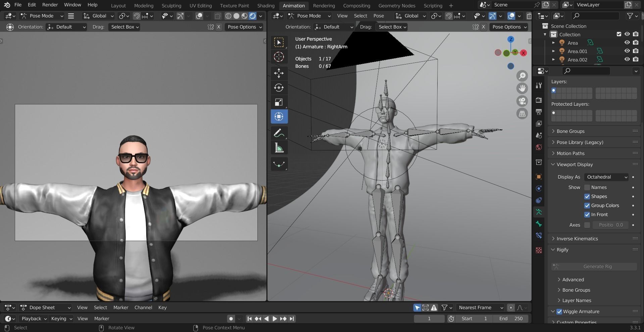The height and width of the screenshot is (332, 644).
Task: Open the Output properties tab
Action: 539,112
